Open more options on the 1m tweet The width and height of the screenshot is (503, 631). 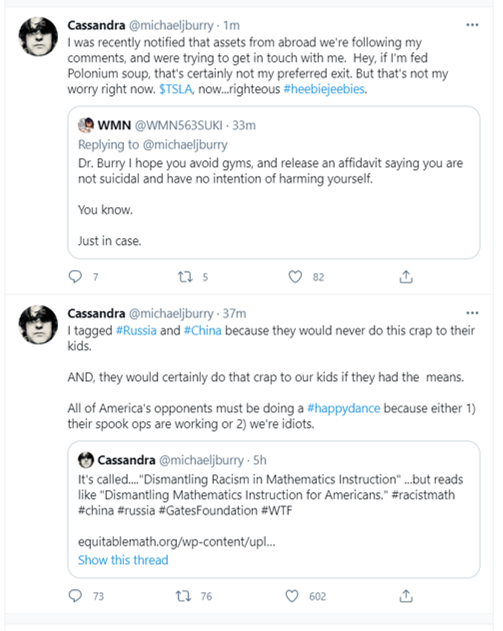click(x=472, y=25)
